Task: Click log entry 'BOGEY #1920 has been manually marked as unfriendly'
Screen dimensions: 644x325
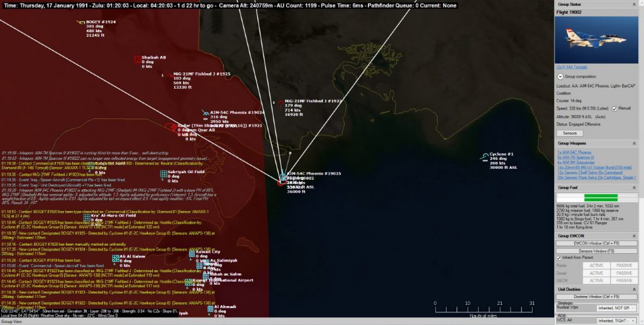Action: [65, 244]
